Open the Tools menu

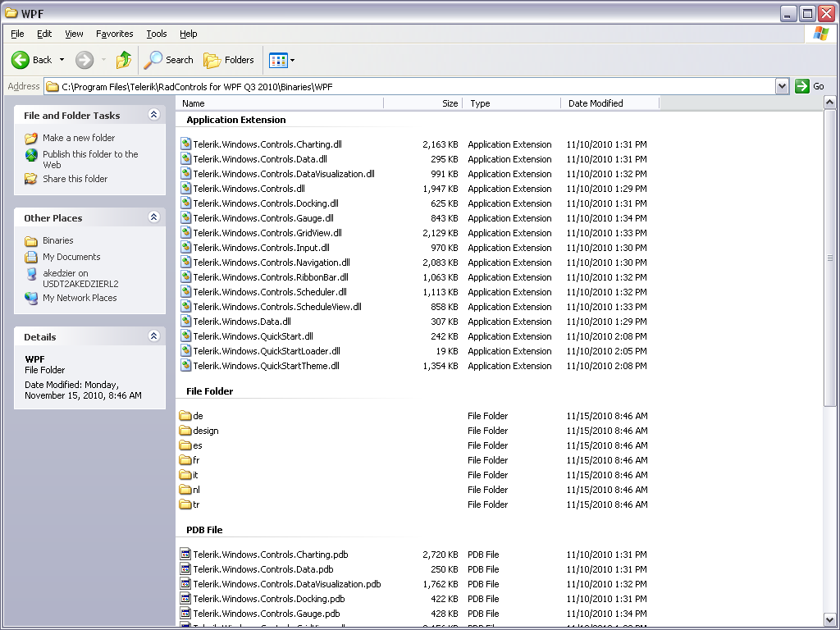(x=156, y=34)
